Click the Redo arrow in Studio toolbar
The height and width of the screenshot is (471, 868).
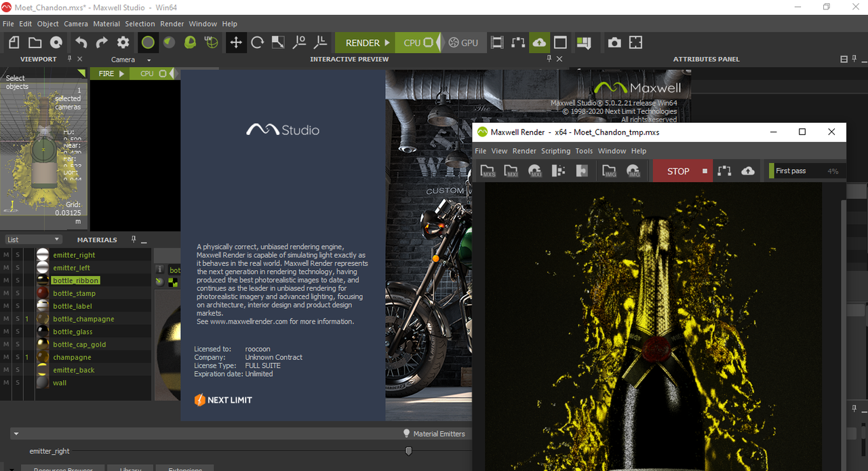coord(102,43)
